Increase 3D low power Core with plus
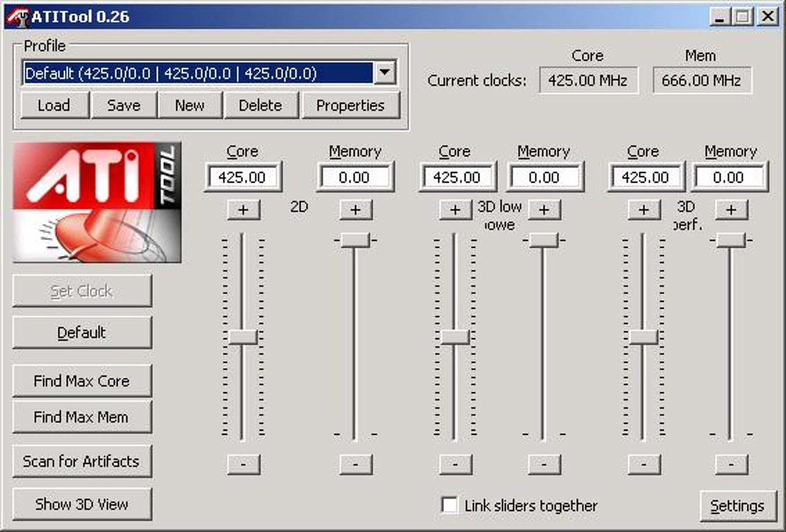Screen dimensions: 786x532 pyautogui.click(x=455, y=210)
